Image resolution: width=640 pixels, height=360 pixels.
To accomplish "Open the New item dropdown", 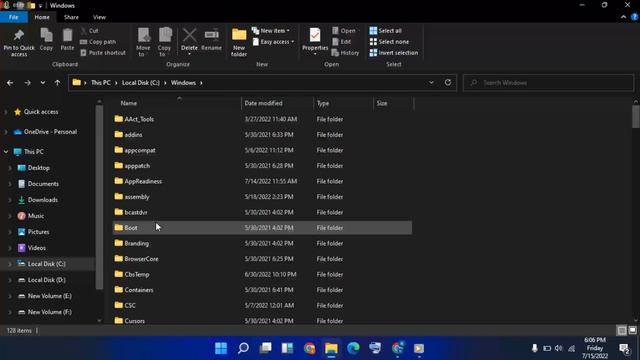I will coord(271,31).
